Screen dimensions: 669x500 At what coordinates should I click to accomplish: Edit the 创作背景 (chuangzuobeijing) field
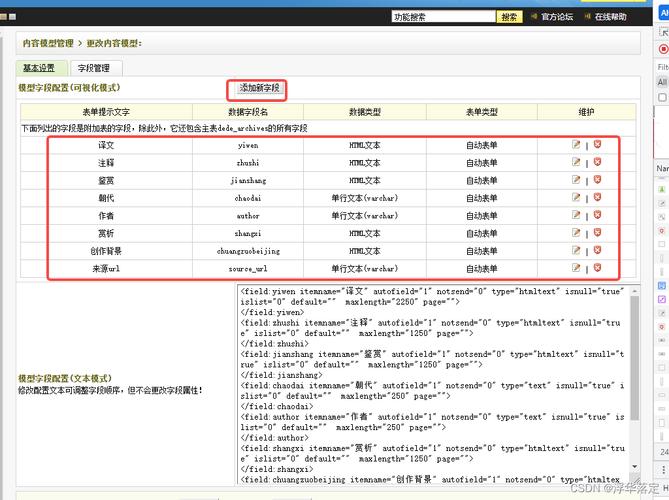click(576, 250)
